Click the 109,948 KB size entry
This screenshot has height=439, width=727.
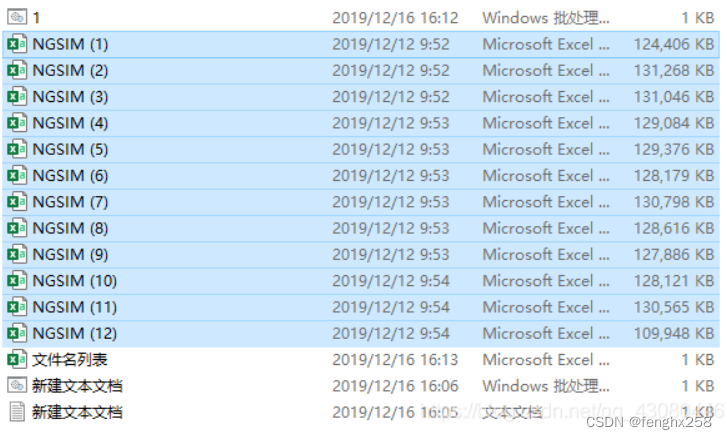[x=673, y=333]
